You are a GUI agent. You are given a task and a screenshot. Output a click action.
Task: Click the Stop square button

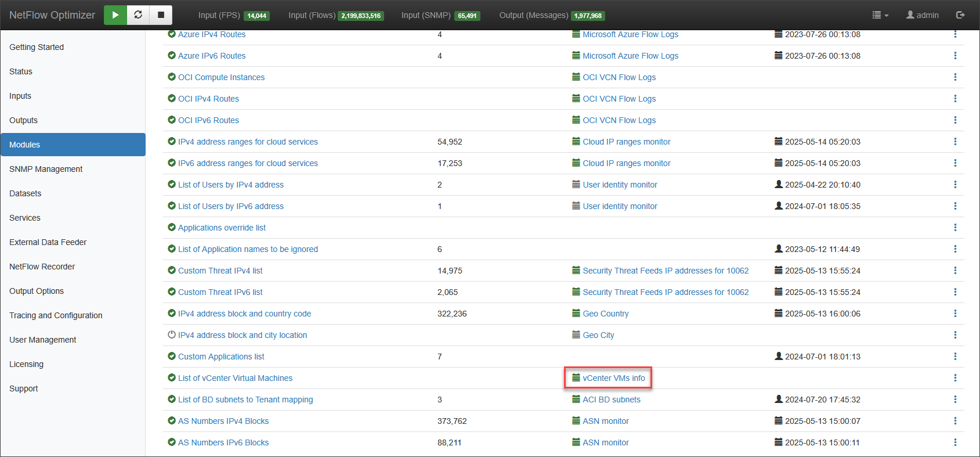(x=161, y=15)
